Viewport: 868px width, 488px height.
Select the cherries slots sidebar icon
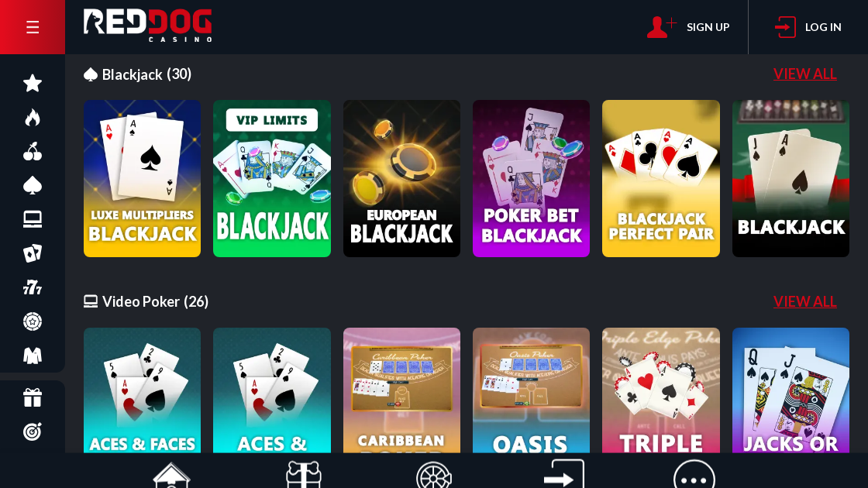coord(33,152)
